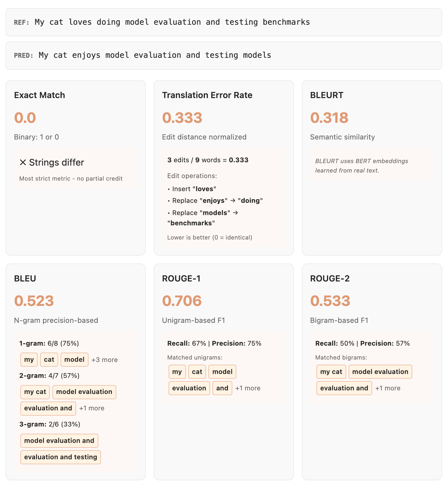Show "+1 more" matched bigrams in ROUGE-2
The width and height of the screenshot is (448, 489).
[387, 388]
